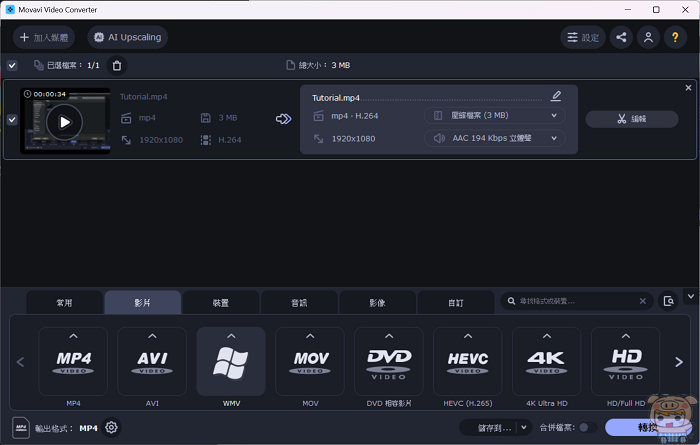Open output format settings gear icon

[112, 427]
